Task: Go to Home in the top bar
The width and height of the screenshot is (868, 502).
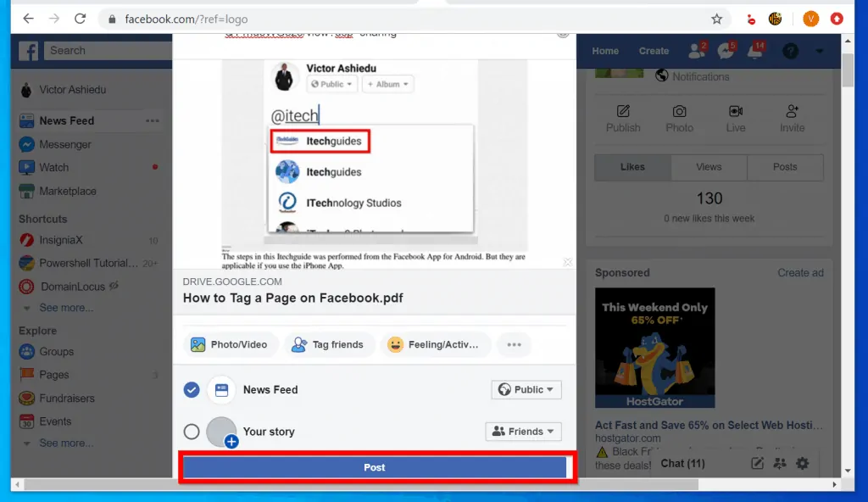Action: 605,51
